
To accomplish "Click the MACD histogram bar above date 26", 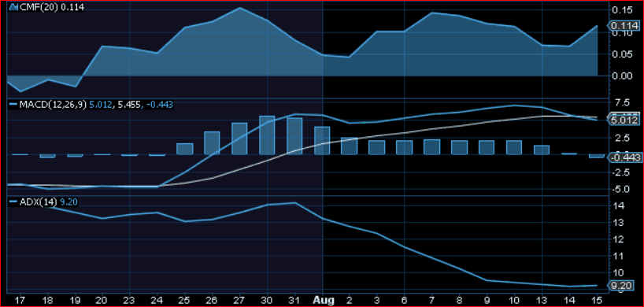I will coord(212,143).
